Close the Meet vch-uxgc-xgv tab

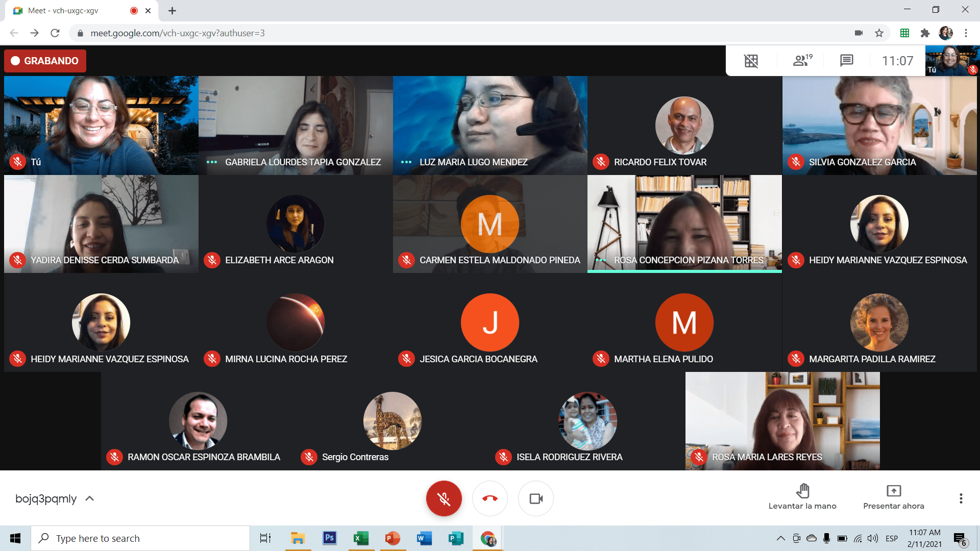click(x=148, y=11)
